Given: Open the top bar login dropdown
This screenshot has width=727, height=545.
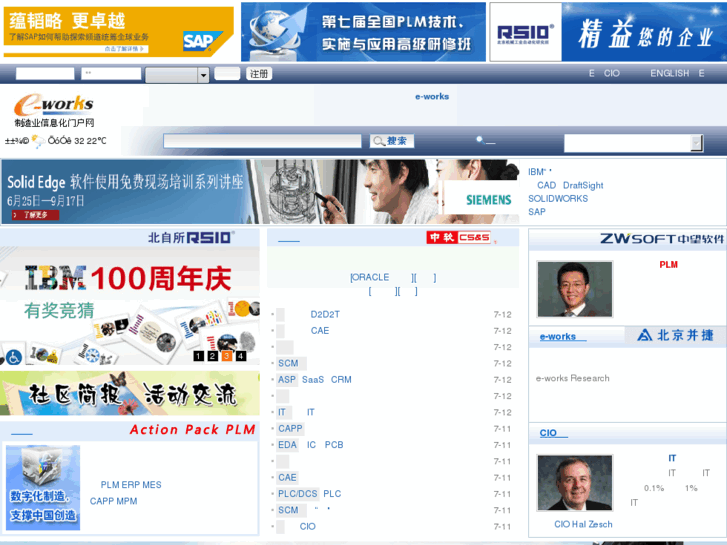Looking at the screenshot, I should click(177, 75).
